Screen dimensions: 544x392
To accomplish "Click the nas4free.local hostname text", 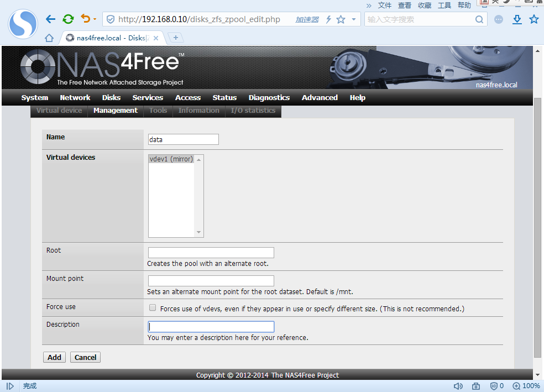I will pos(496,85).
